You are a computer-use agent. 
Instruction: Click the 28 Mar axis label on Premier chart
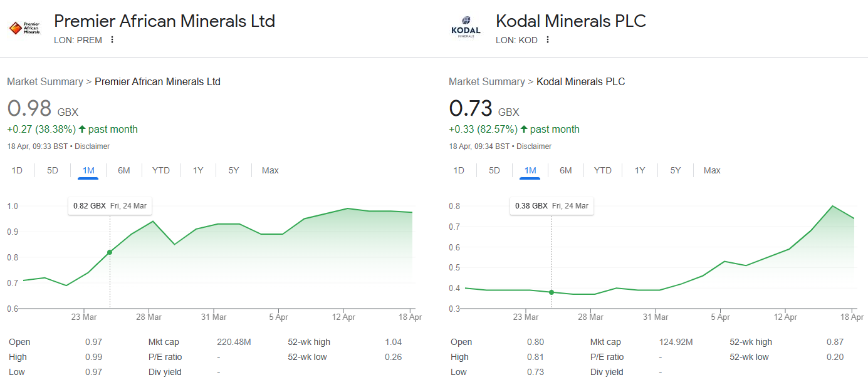[x=149, y=317]
